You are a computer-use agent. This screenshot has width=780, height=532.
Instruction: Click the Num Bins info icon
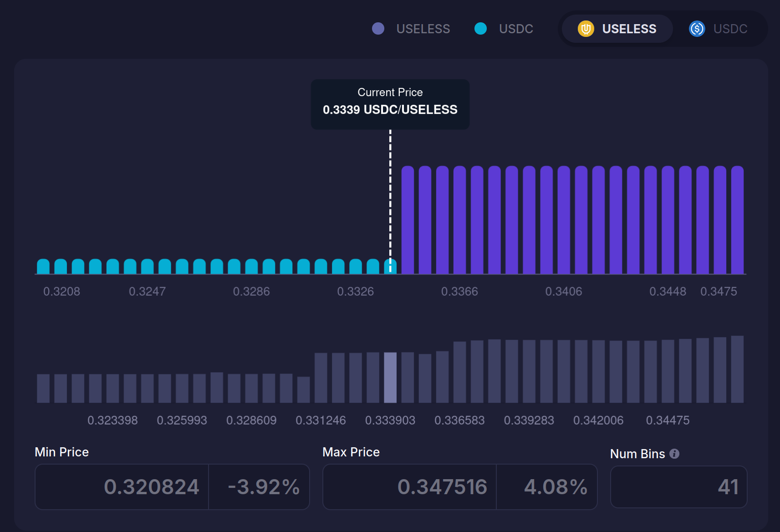[x=674, y=454]
